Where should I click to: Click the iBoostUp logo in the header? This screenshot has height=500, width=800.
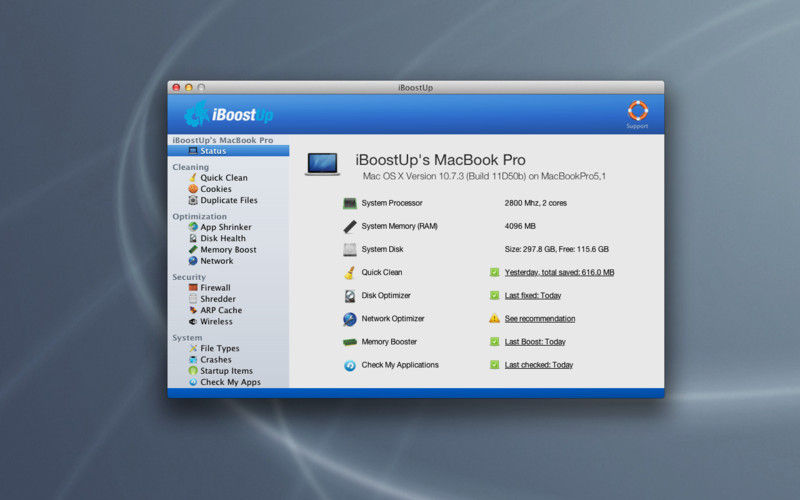point(230,114)
